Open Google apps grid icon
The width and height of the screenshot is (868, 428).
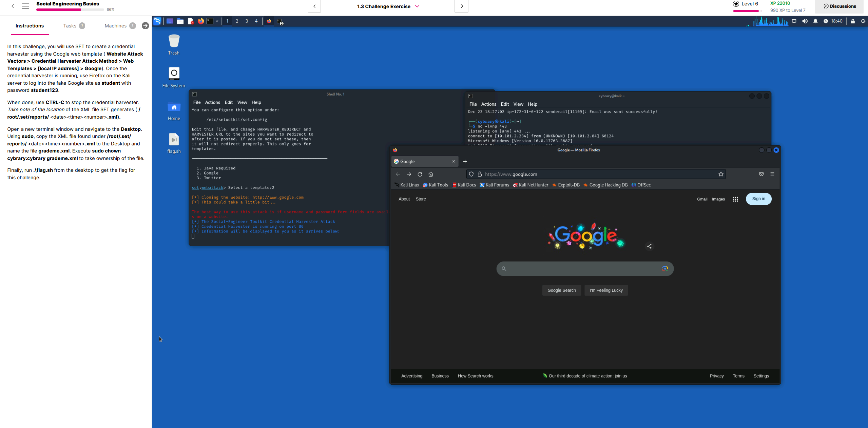click(735, 199)
